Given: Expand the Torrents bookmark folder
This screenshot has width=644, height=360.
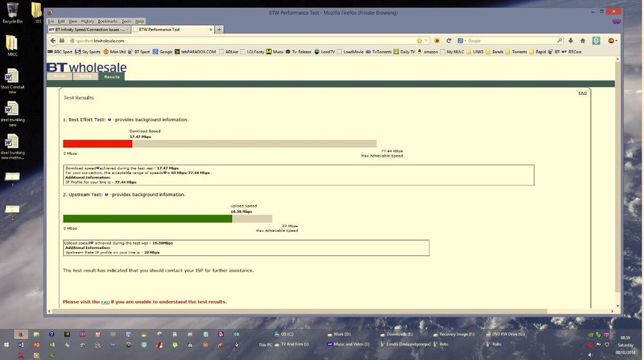Looking at the screenshot, I should 516,52.
